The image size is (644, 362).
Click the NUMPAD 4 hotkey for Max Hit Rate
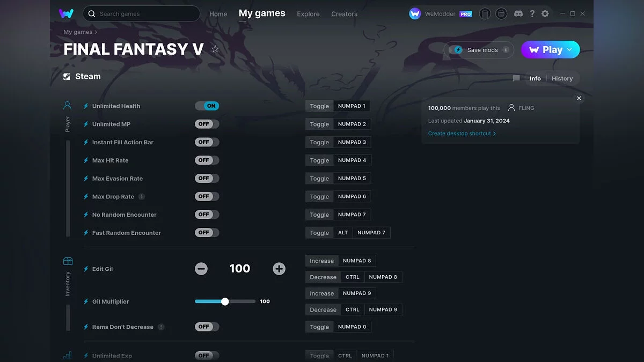coord(352,160)
